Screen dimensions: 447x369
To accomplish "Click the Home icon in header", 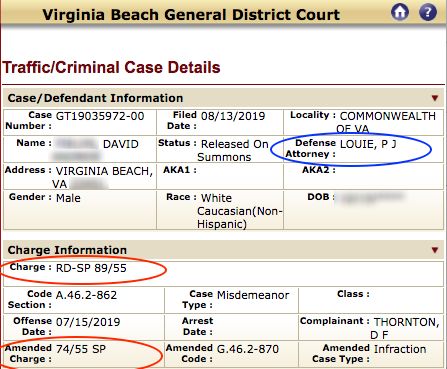I will (x=400, y=12).
